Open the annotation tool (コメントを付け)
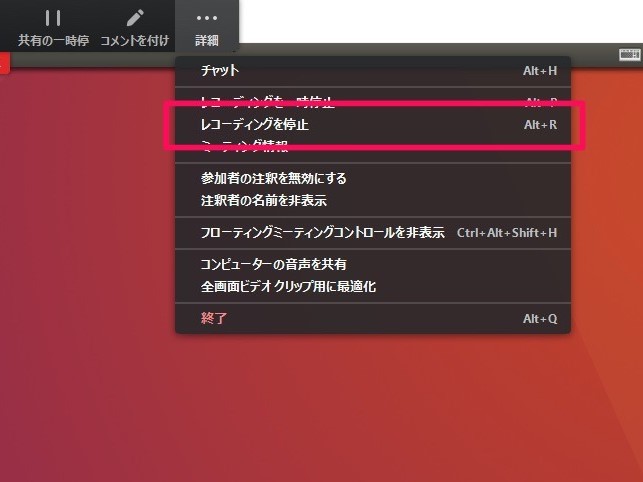The image size is (643, 482). (135, 27)
